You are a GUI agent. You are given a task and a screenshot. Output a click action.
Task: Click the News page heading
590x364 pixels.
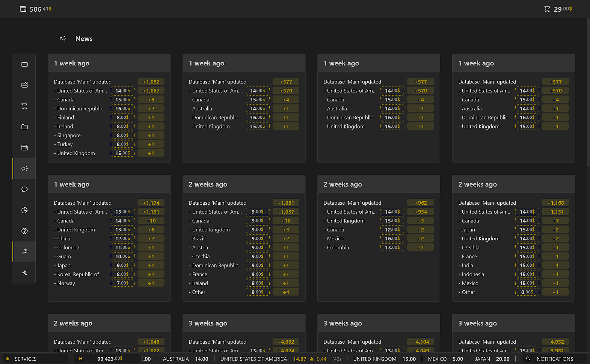tap(84, 39)
